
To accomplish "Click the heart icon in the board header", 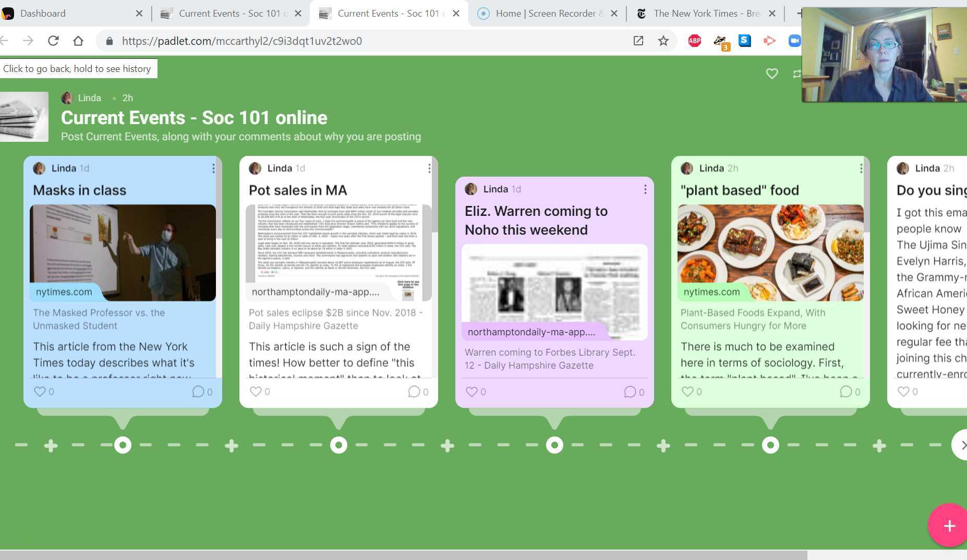I will click(x=772, y=74).
